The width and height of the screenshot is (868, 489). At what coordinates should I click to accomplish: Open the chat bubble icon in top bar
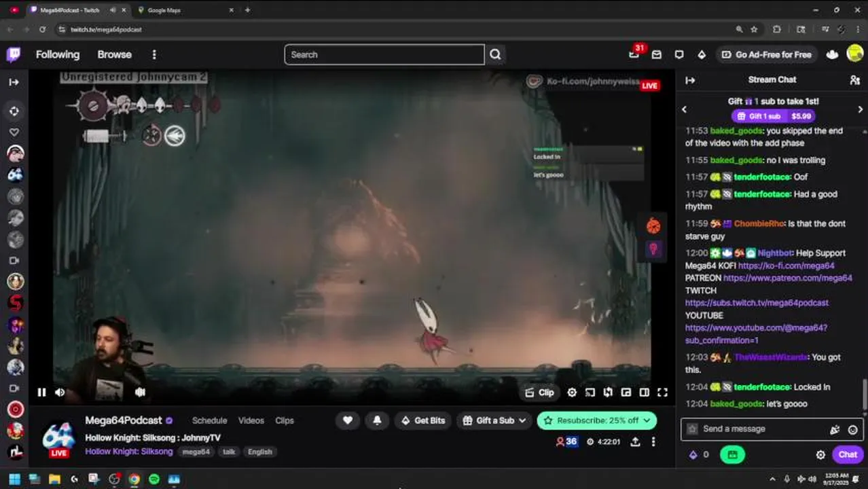pos(679,54)
